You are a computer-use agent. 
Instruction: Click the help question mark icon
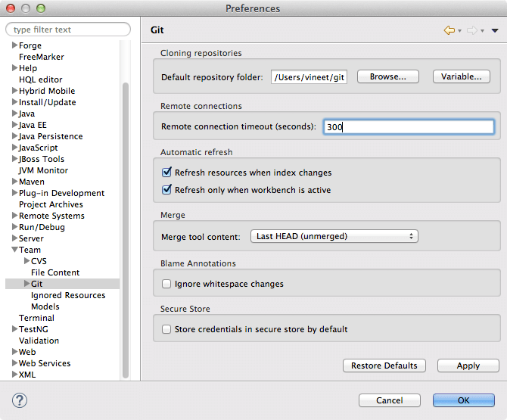click(x=21, y=400)
